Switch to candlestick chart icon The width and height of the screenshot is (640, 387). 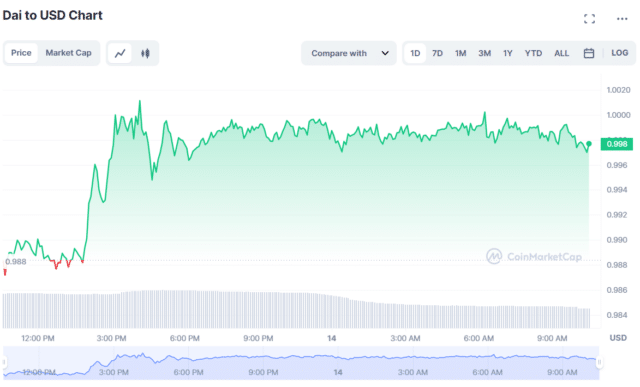(145, 53)
